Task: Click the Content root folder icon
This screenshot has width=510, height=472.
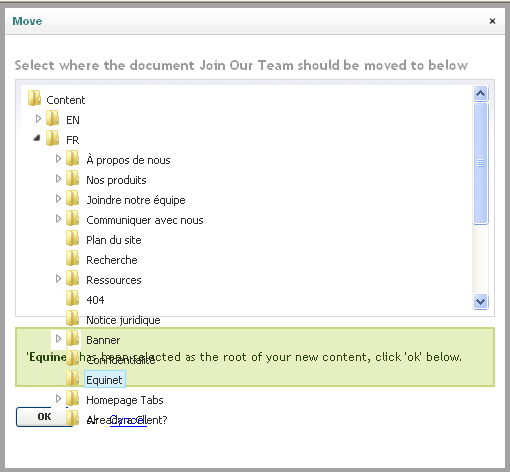Action: coord(34,98)
